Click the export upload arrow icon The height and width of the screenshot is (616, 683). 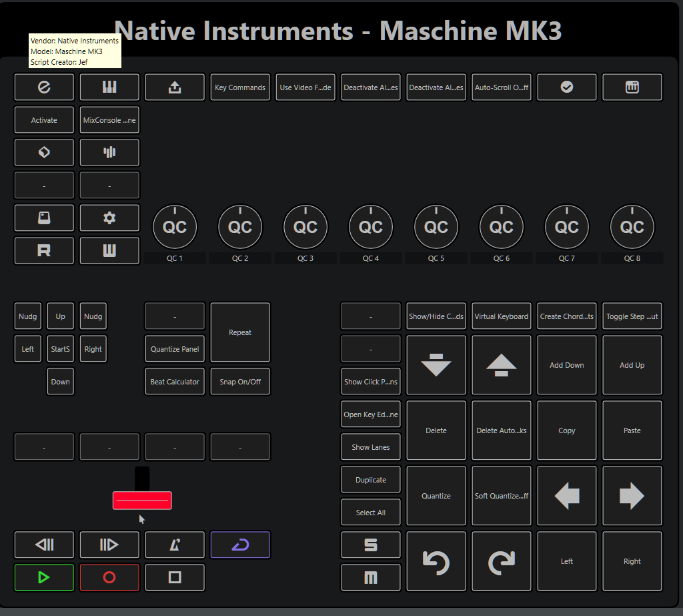(x=175, y=87)
